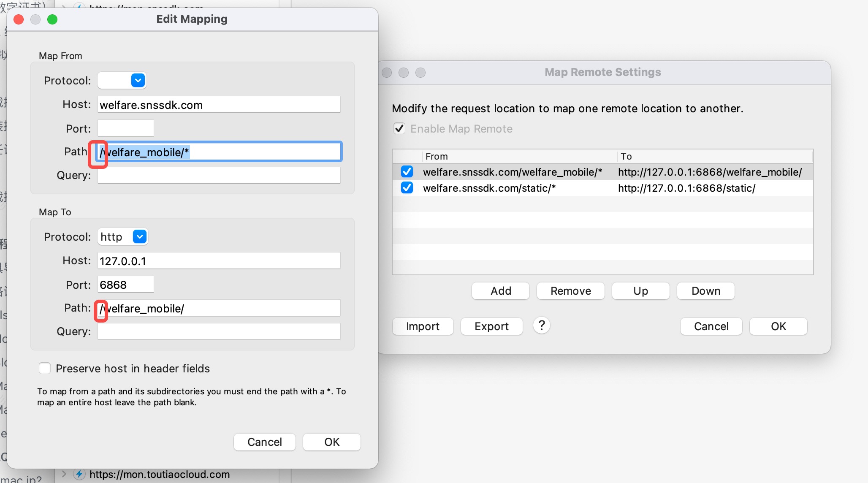Click the Map To Port field

126,285
